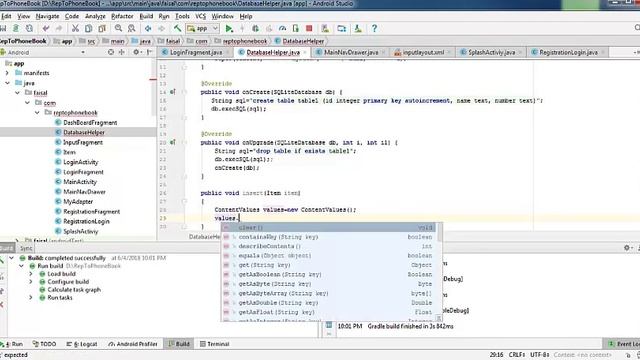Open the TODO tool window
The width and height of the screenshot is (640, 360).
[x=44, y=344]
